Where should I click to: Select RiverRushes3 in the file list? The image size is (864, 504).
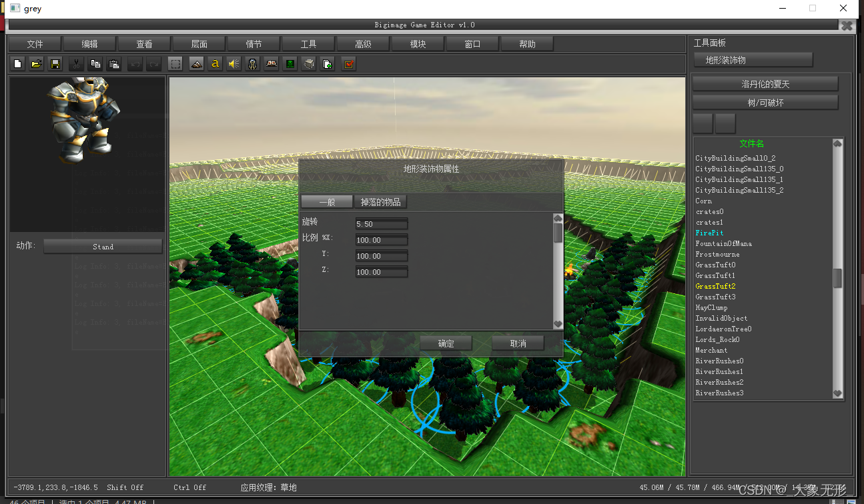click(719, 393)
